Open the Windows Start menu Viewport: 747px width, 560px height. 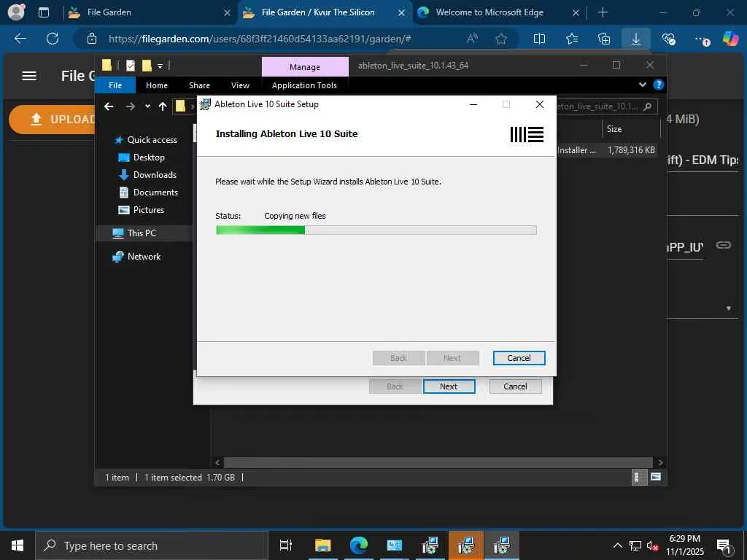coord(18,545)
